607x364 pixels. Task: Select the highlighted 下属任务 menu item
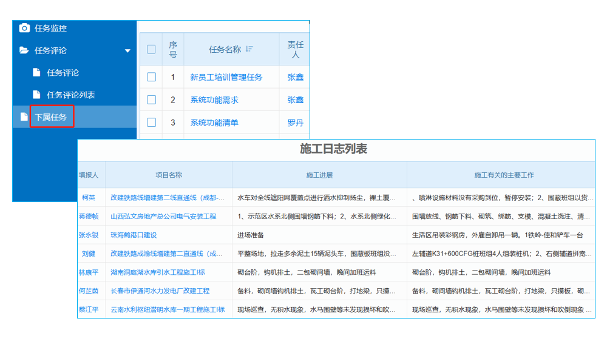pos(52,116)
